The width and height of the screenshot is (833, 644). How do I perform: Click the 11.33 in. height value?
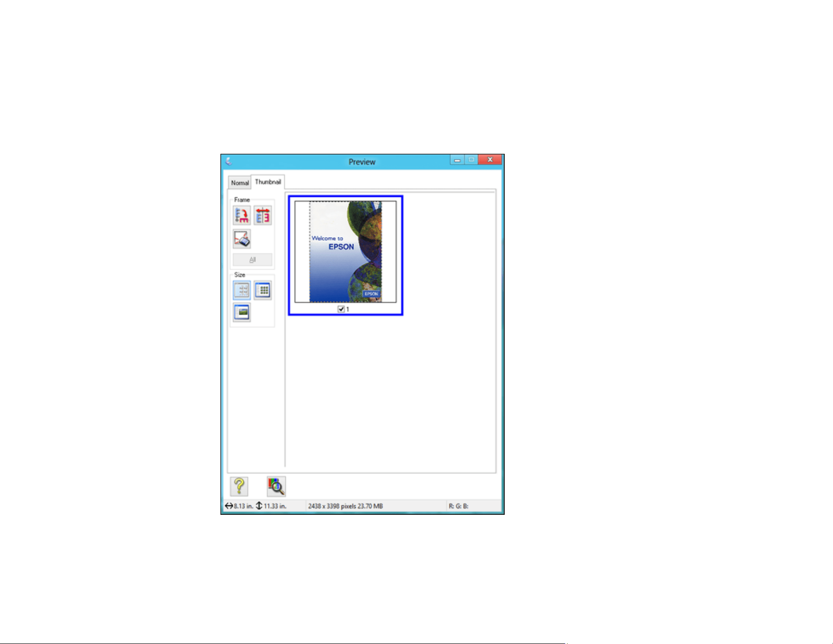click(275, 506)
